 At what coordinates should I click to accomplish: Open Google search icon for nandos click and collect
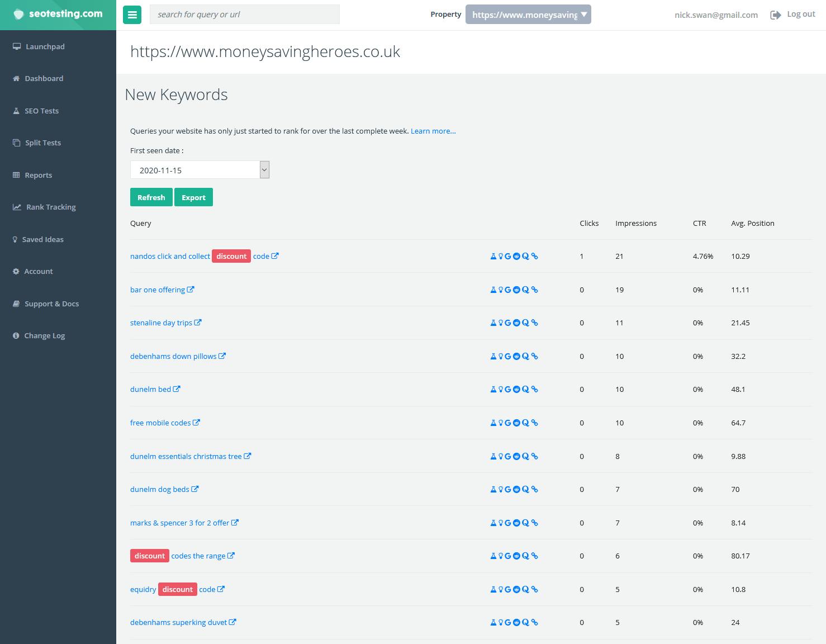pos(508,256)
